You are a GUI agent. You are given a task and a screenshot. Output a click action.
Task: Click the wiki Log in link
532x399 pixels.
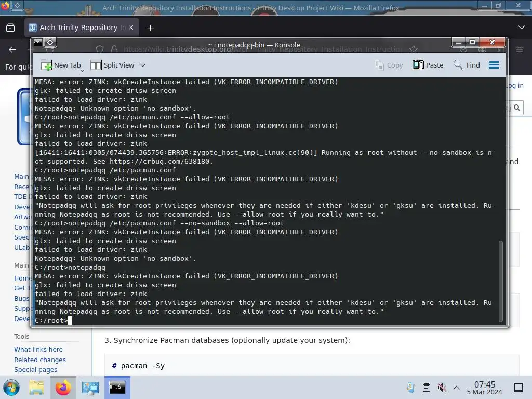(515, 86)
